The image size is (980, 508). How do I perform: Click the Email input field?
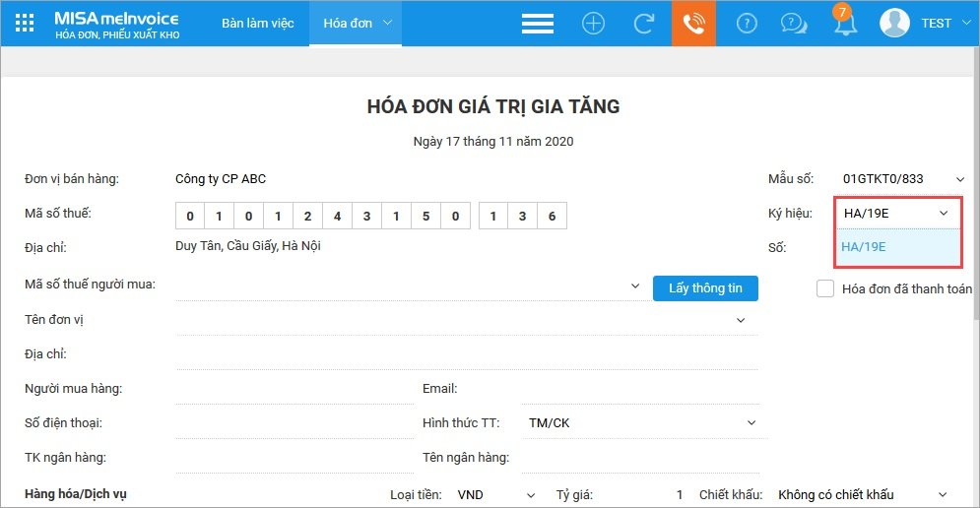tap(640, 389)
